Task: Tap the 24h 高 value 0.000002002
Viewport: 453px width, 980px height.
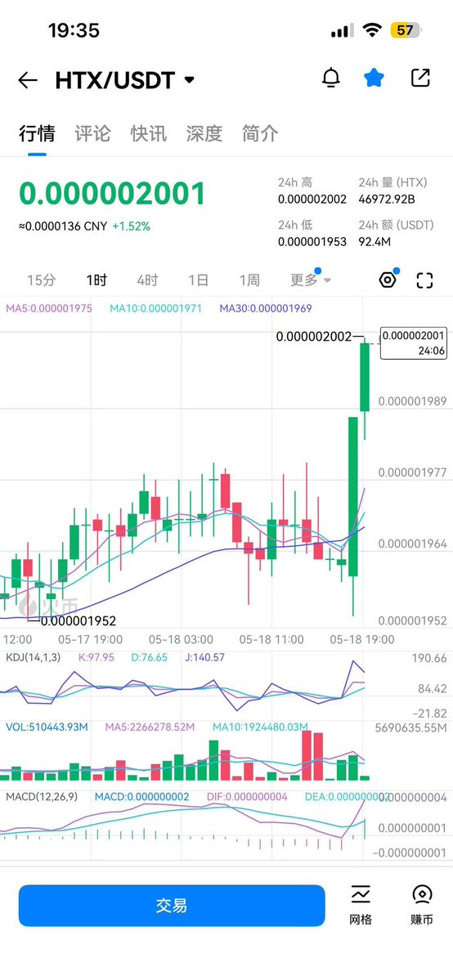Action: tap(312, 199)
